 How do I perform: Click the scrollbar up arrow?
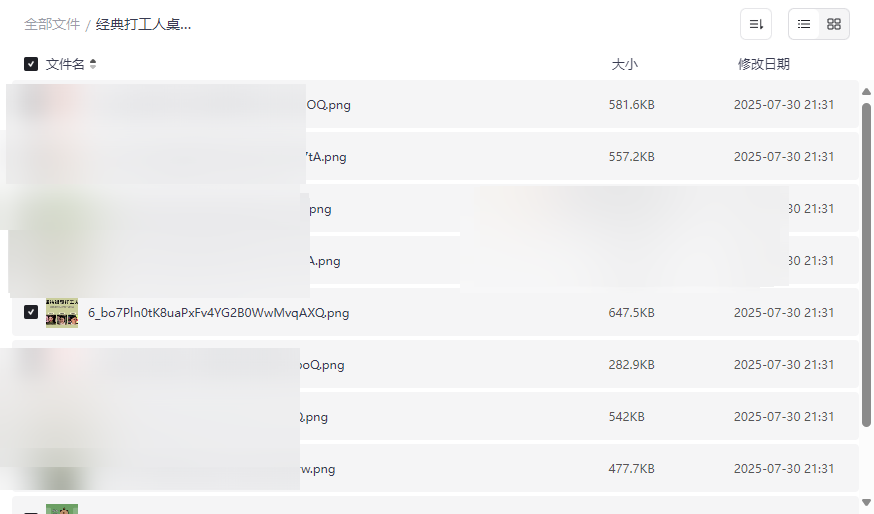pyautogui.click(x=866, y=92)
